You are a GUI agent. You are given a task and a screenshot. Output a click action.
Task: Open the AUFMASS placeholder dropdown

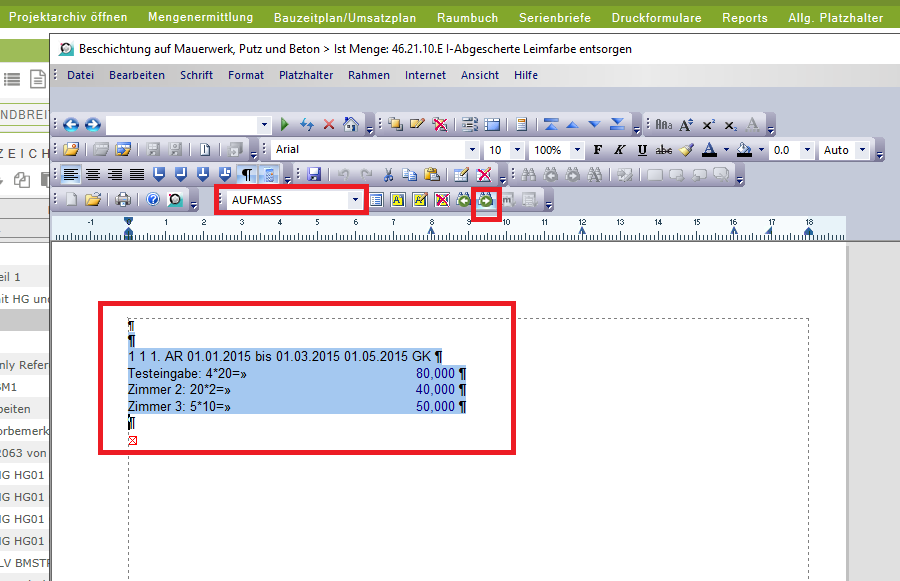tap(355, 200)
